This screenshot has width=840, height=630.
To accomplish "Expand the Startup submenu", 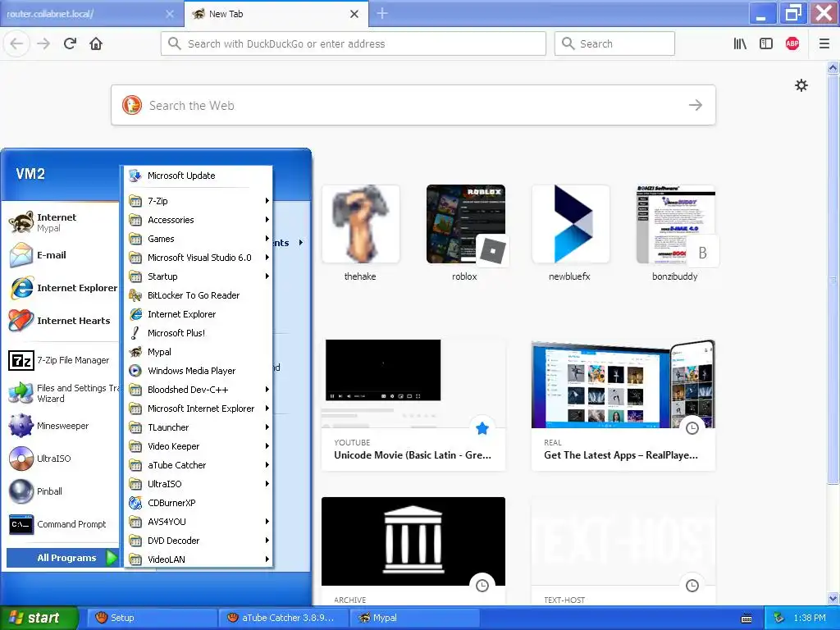I will point(199,276).
